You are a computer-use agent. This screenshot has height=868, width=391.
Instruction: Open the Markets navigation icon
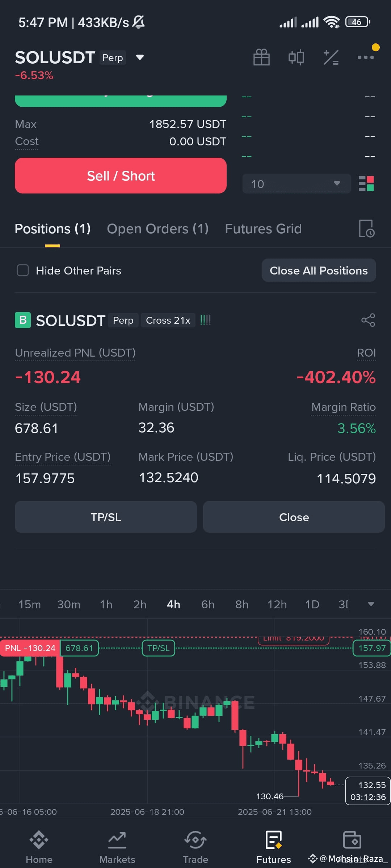tap(117, 840)
